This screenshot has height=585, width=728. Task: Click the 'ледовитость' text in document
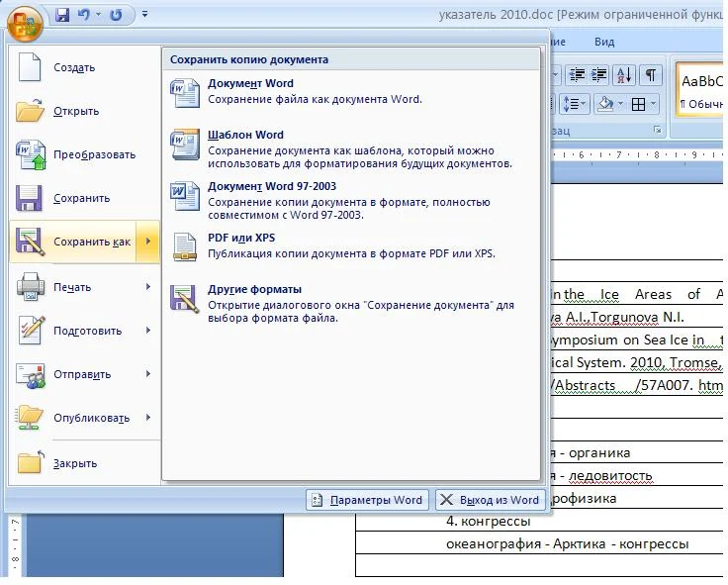tap(610, 476)
